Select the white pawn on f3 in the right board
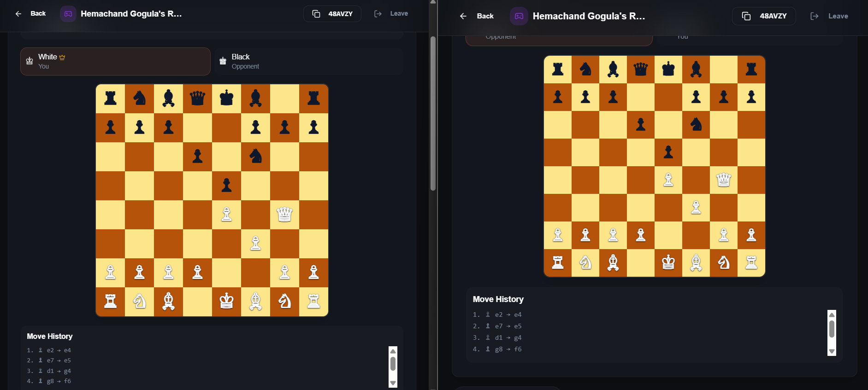 pos(696,207)
